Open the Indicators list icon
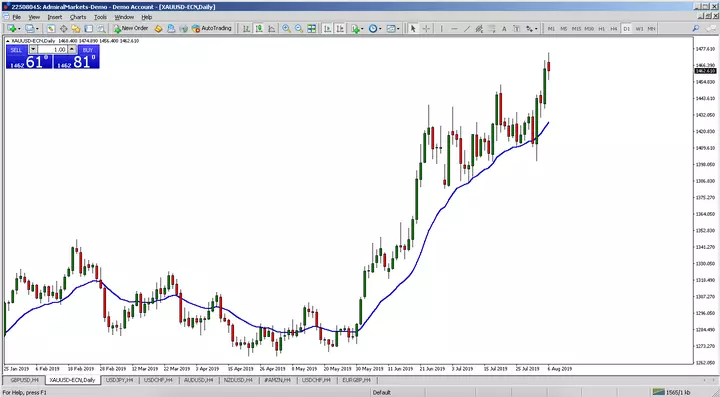Screen dimensions: 720x397 point(355,28)
